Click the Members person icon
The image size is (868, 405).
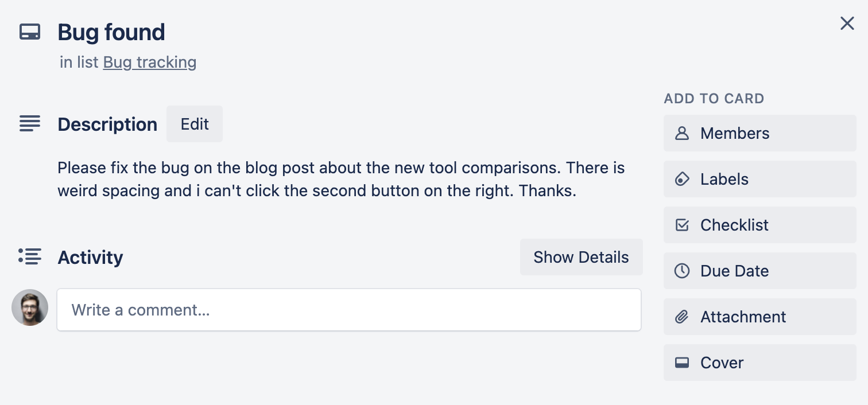tap(682, 133)
